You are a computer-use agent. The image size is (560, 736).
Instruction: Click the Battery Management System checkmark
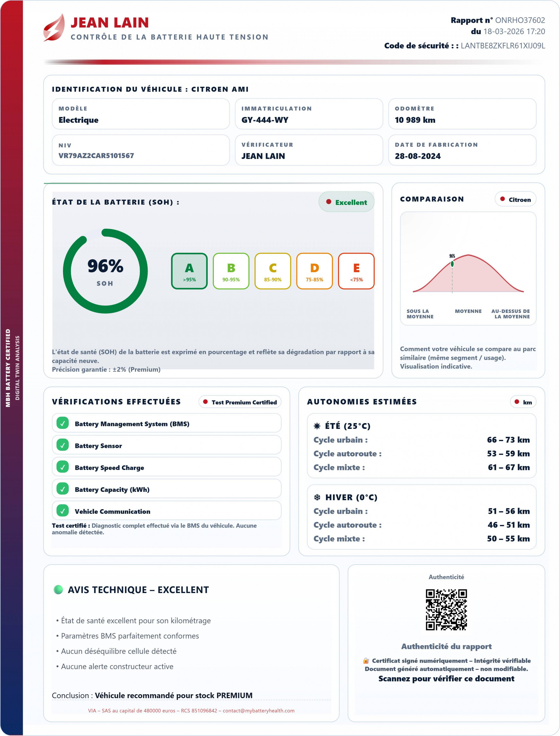(x=63, y=423)
